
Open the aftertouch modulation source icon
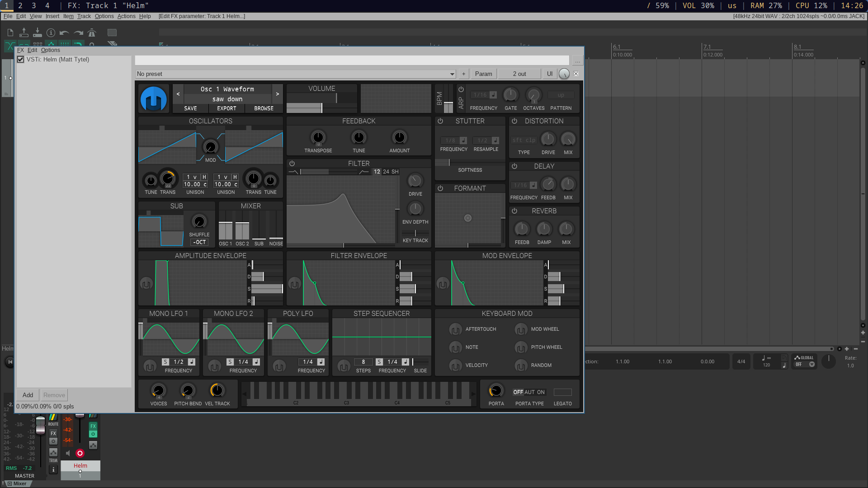(455, 329)
